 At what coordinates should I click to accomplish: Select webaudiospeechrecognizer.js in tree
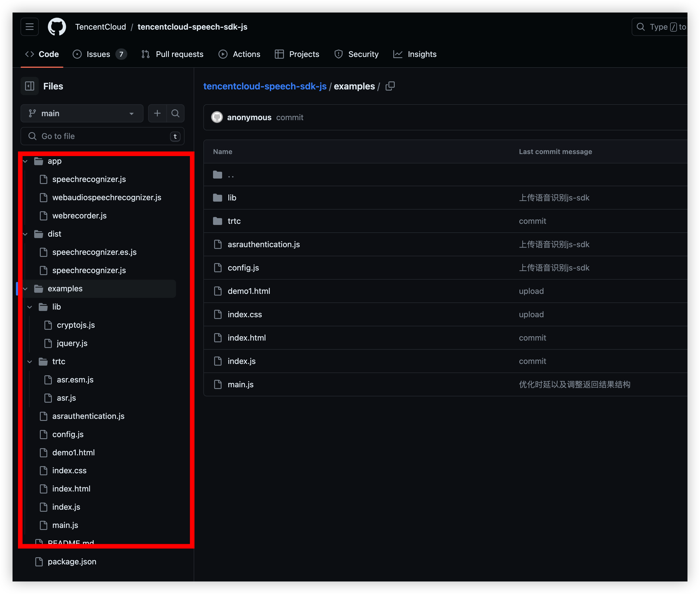click(107, 197)
